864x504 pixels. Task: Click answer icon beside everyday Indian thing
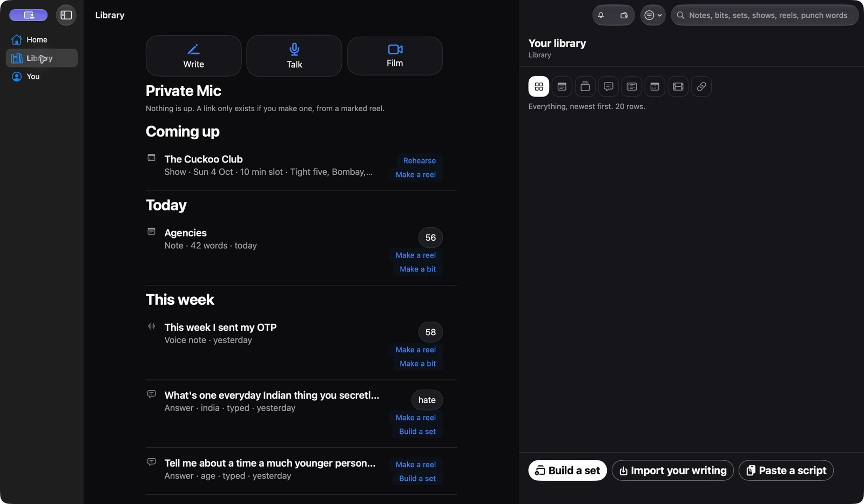click(152, 394)
